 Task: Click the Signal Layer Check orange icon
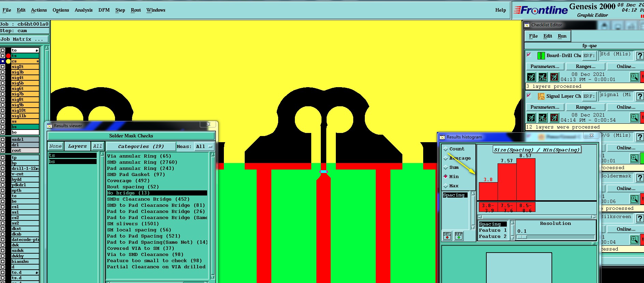pos(541,96)
